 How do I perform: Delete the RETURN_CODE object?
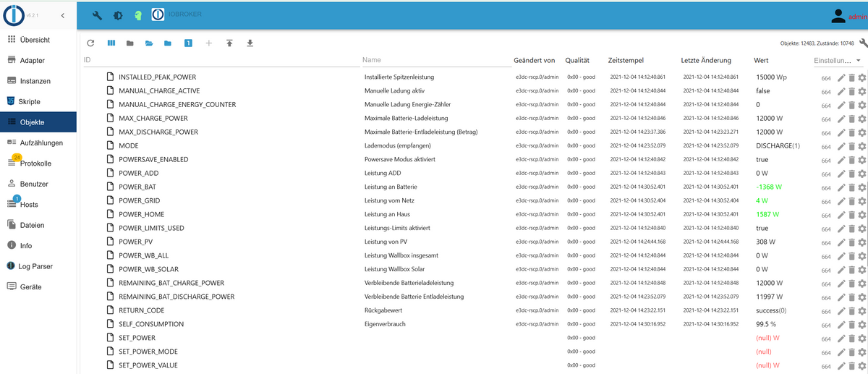point(851,311)
